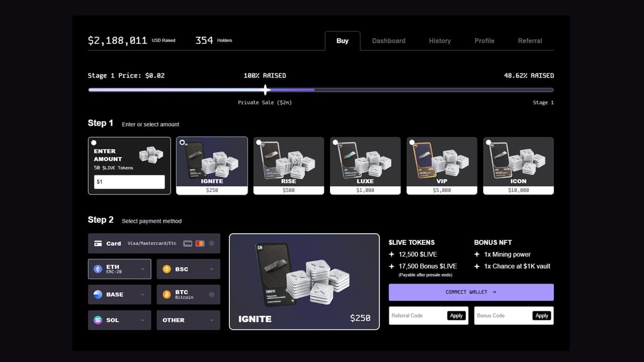Select the Enter Amount radio option
Viewport: 644px width, 362px height.
tap(94, 143)
